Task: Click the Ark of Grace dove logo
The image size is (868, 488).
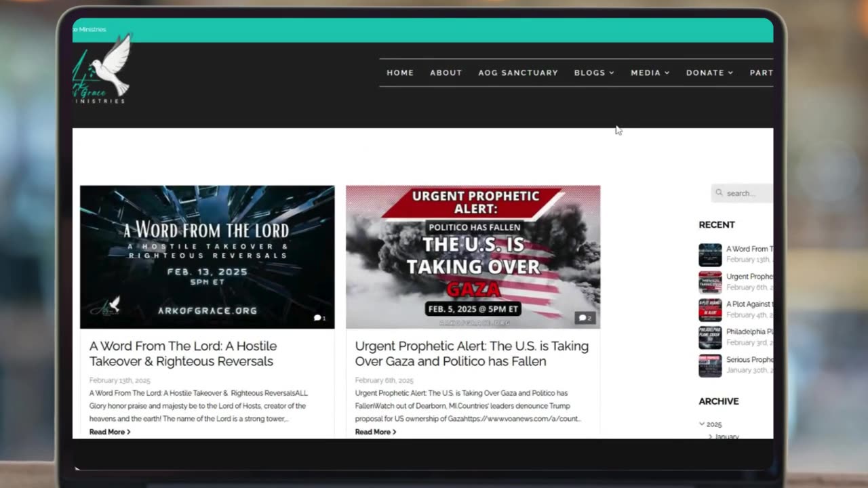Action: (102, 70)
